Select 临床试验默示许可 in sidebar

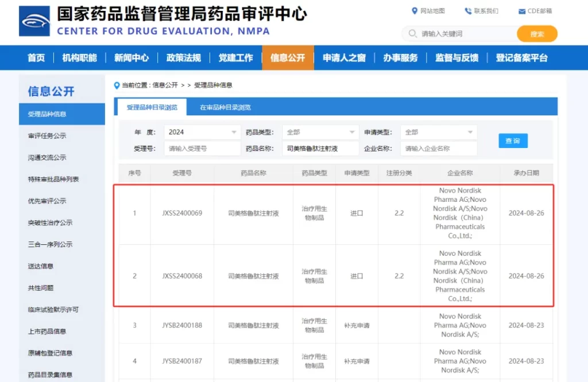click(53, 310)
